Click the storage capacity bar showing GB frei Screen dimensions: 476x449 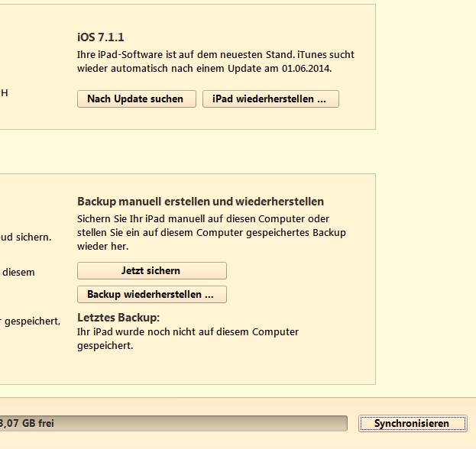pos(173,423)
